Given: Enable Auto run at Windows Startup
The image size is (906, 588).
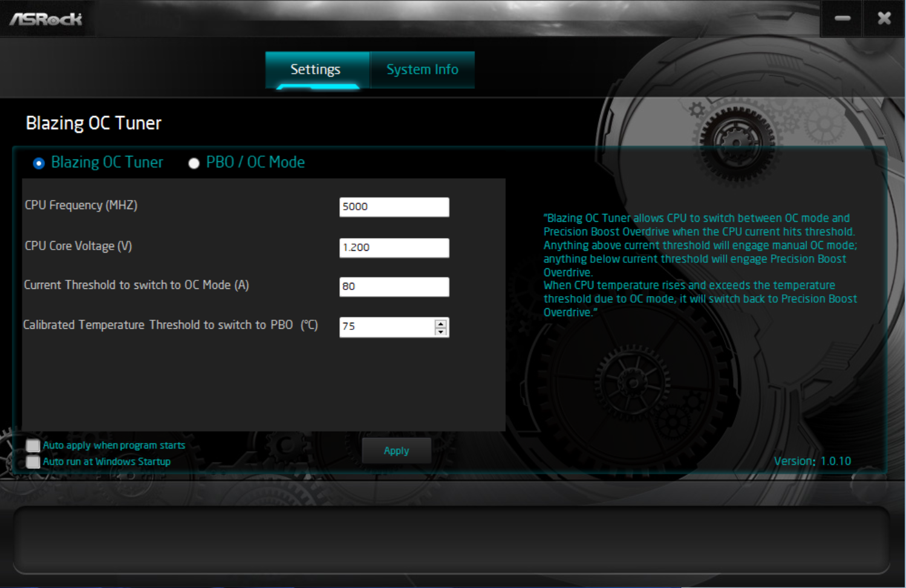Looking at the screenshot, I should tap(33, 461).
